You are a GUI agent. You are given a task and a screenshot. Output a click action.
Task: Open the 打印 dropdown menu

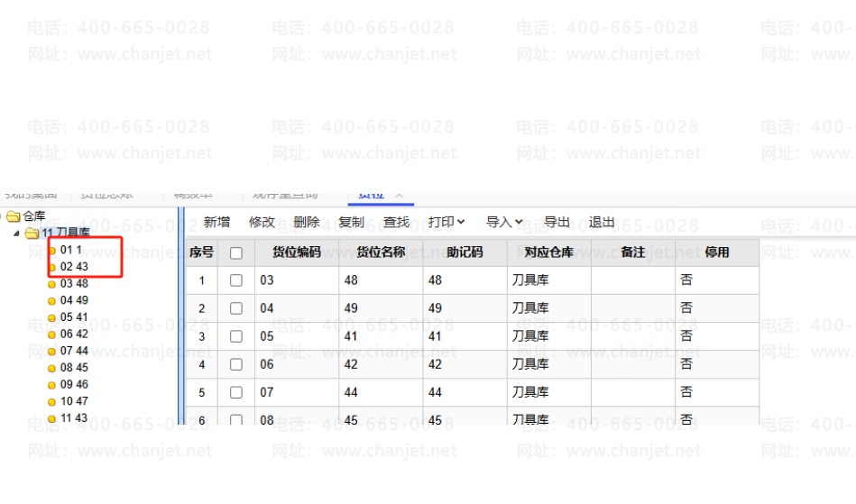(446, 222)
